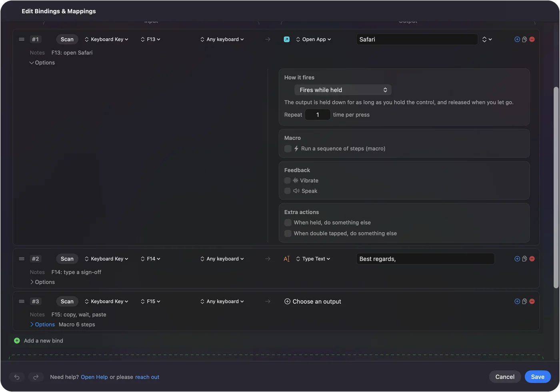This screenshot has height=392, width=560.
Task: Check When double tapped, do something else
Action: tap(288, 233)
